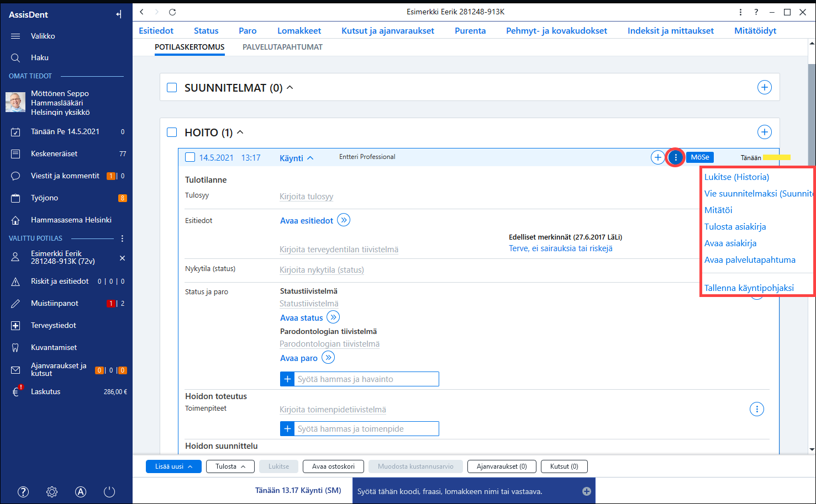Tick the 14.5.2021 visit checkbox
This screenshot has width=816, height=504.
coord(190,157)
